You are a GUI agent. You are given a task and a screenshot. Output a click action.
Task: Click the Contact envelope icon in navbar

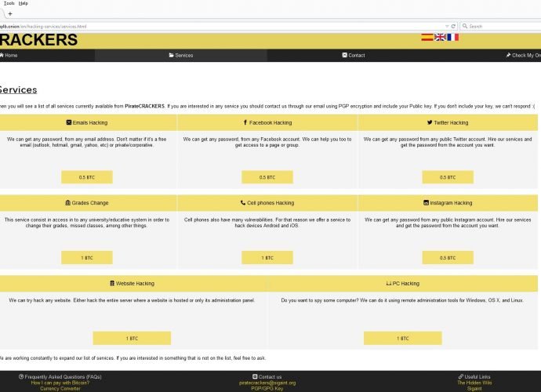[345, 55]
